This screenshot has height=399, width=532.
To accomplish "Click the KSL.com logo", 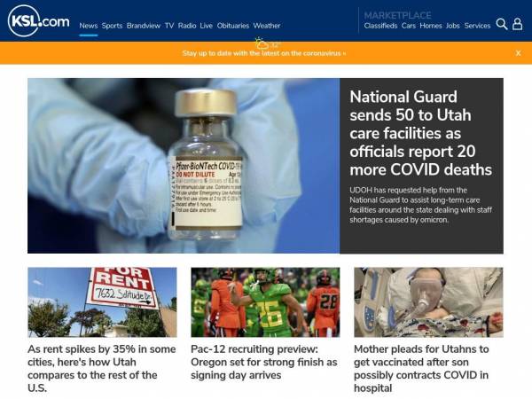I will [x=39, y=21].
